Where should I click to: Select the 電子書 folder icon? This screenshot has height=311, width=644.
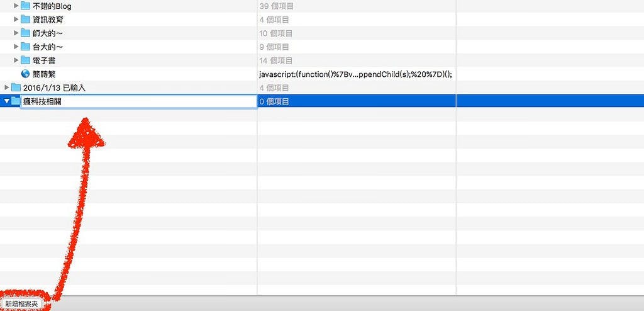coord(25,60)
